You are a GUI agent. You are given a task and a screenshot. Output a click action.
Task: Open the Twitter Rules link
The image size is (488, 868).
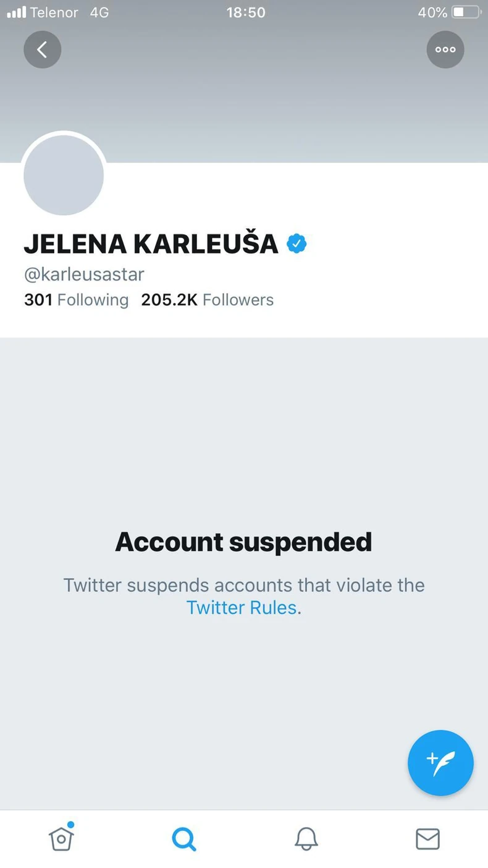[x=242, y=608]
